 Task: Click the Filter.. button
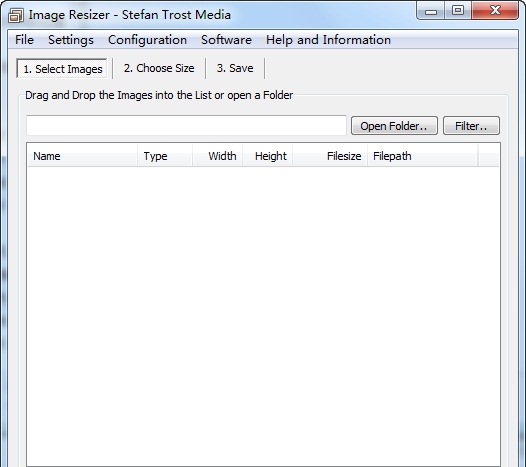click(x=471, y=126)
